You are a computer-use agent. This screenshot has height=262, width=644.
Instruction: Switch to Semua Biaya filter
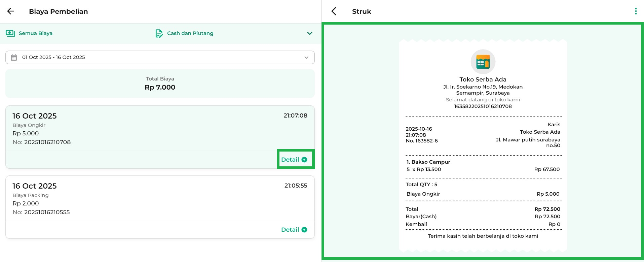pos(36,33)
